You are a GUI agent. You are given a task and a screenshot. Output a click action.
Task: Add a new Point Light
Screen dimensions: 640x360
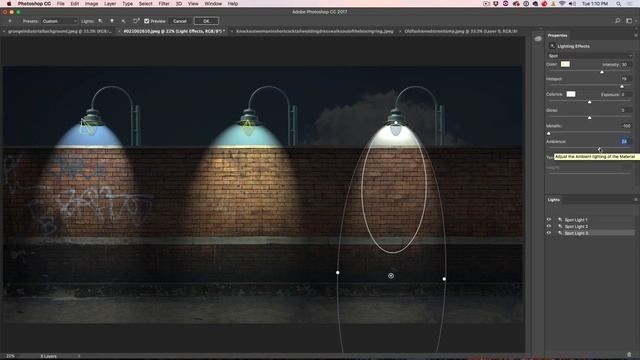click(x=112, y=21)
